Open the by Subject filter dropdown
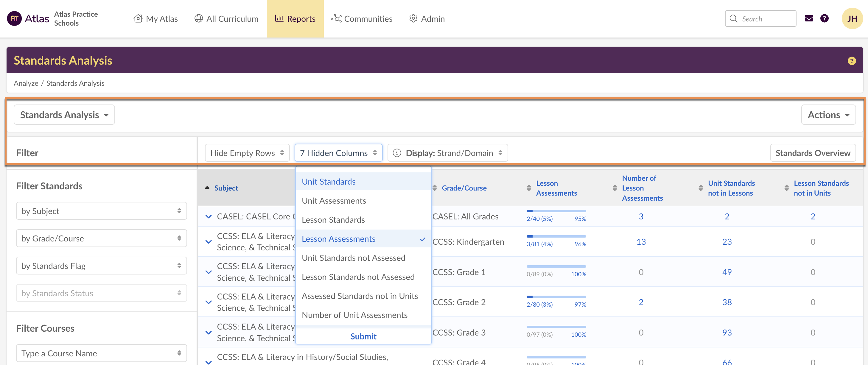 point(101,211)
